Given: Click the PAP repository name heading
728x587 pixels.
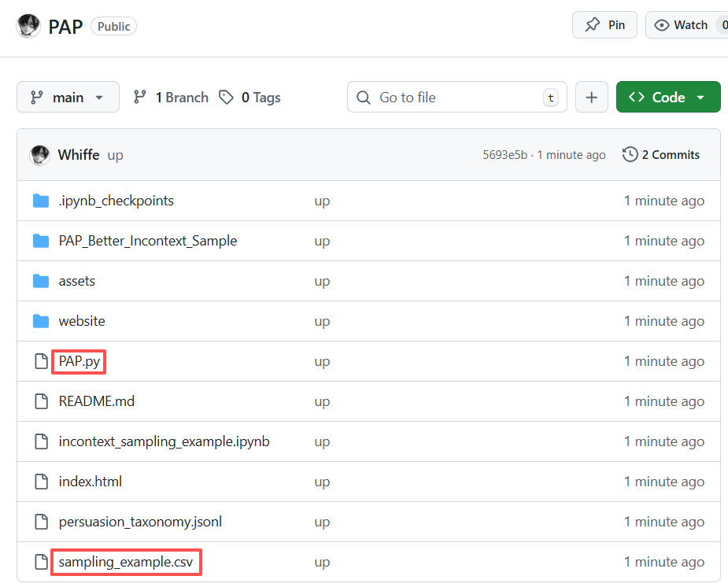Looking at the screenshot, I should point(65,27).
